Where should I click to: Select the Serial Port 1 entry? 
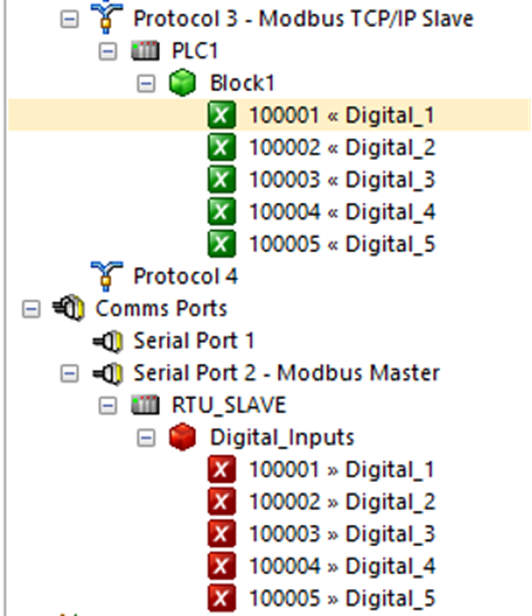[194, 341]
